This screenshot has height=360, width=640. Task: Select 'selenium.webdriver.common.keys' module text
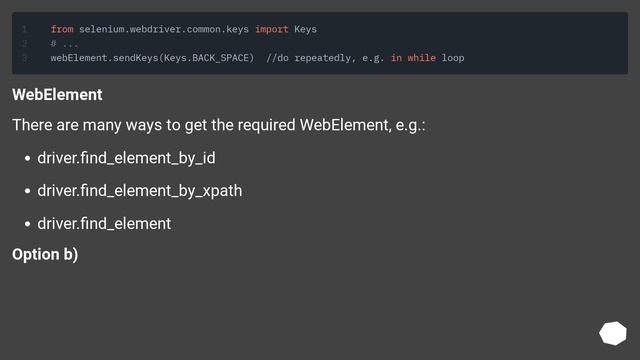click(x=164, y=29)
